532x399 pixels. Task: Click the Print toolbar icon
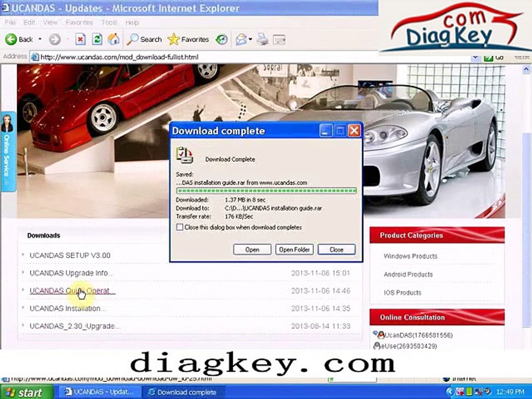click(x=262, y=39)
